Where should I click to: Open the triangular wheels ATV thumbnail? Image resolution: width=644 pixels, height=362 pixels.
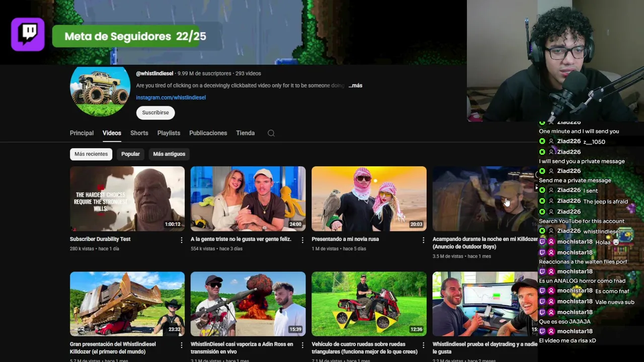pyautogui.click(x=369, y=304)
